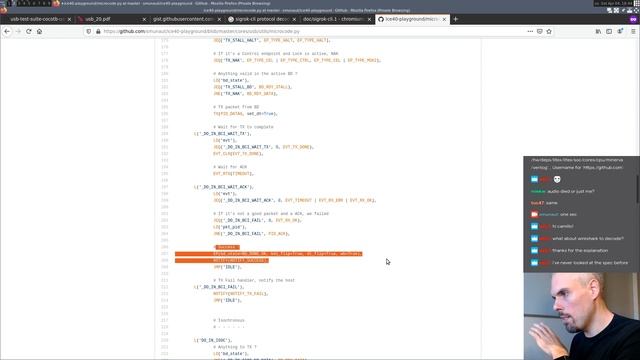The image size is (640, 360).
Task: Open the Library bookmarks and history
Action: pyautogui.click(x=598, y=31)
